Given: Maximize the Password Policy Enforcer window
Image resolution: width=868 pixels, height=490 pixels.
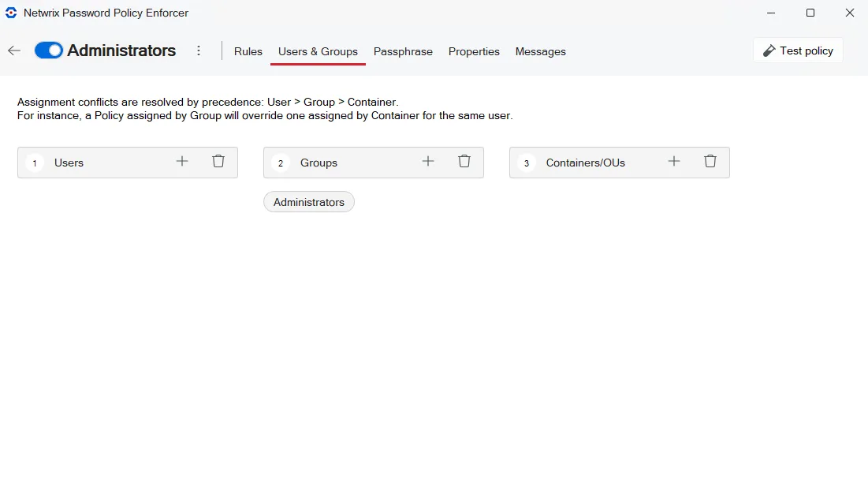Looking at the screenshot, I should (810, 13).
